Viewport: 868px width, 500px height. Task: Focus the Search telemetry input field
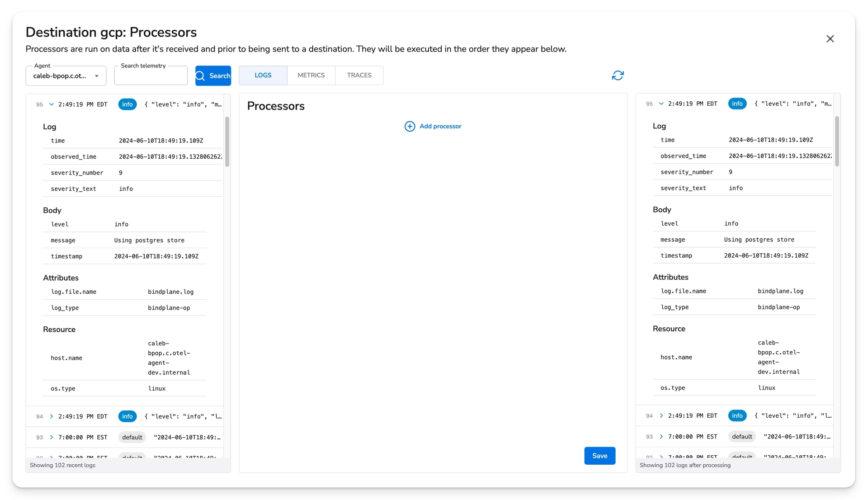coord(151,76)
